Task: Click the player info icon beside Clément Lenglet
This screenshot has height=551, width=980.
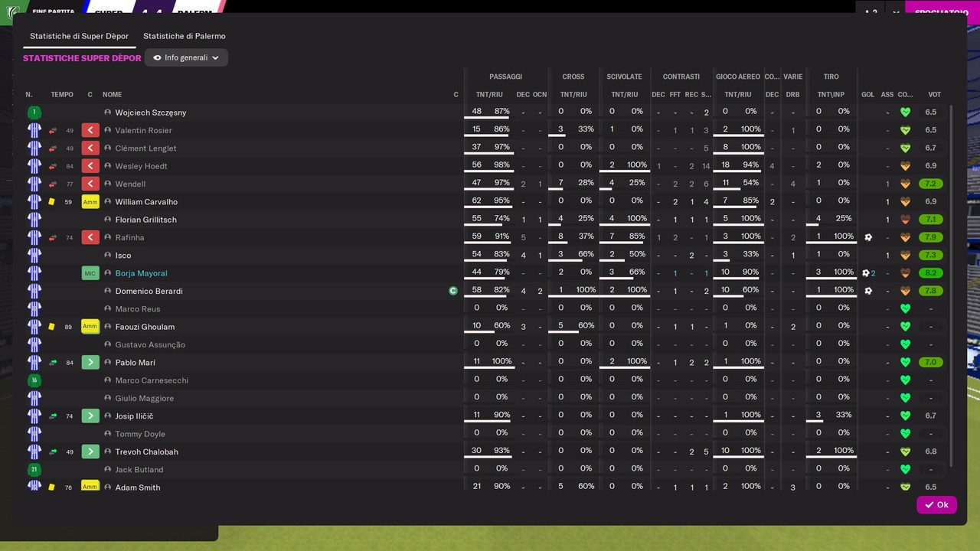Action: 108,148
